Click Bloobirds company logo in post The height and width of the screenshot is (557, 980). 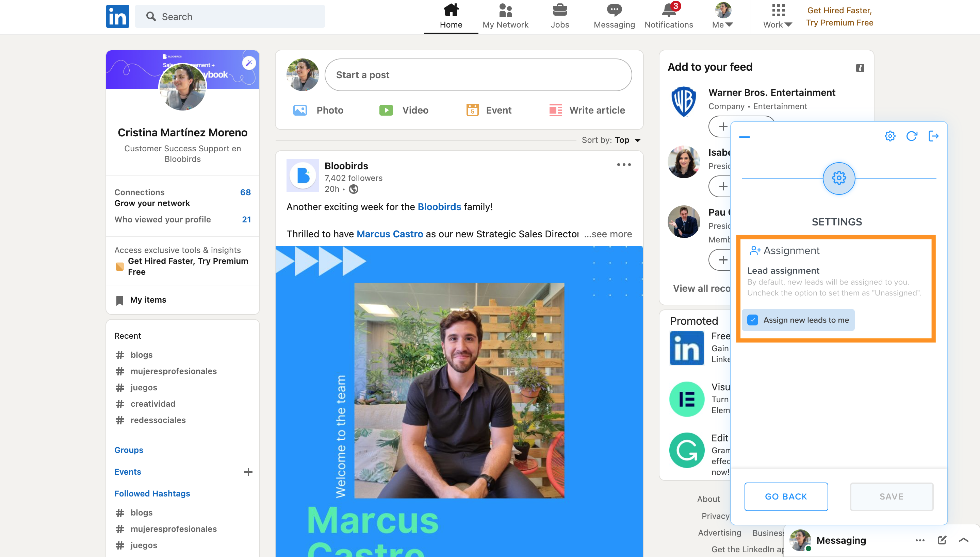(303, 175)
